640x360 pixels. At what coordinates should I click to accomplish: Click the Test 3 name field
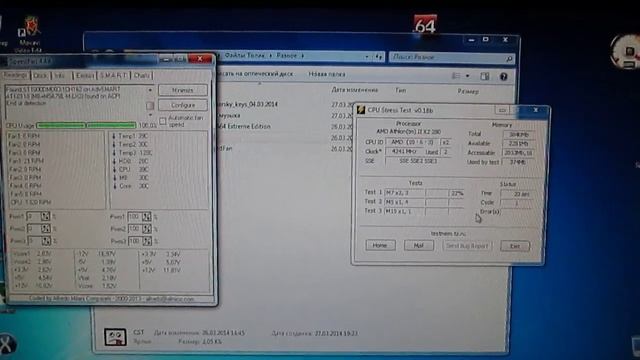point(404,211)
